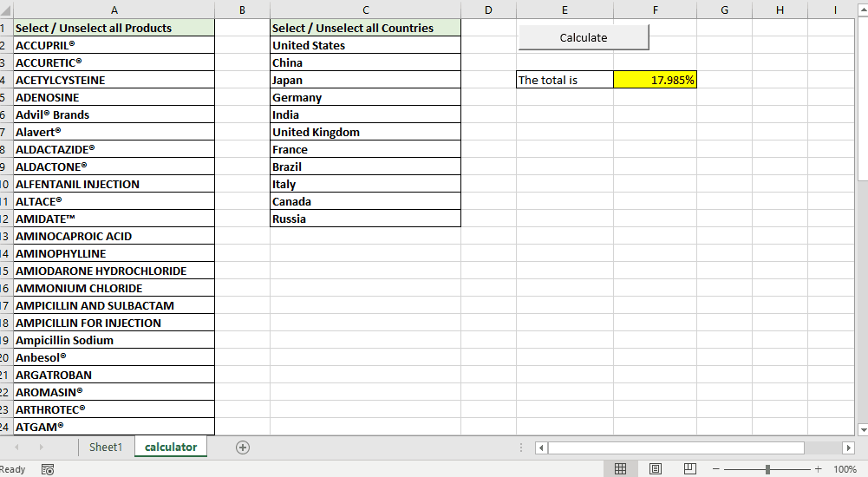Select the Alavert cell

tap(114, 132)
